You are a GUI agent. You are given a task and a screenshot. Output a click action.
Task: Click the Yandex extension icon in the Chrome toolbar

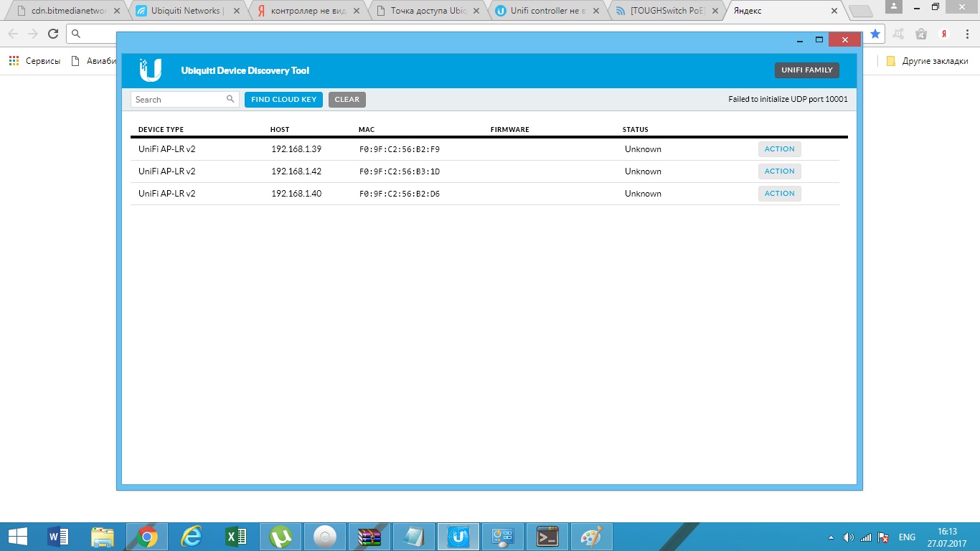(x=946, y=34)
